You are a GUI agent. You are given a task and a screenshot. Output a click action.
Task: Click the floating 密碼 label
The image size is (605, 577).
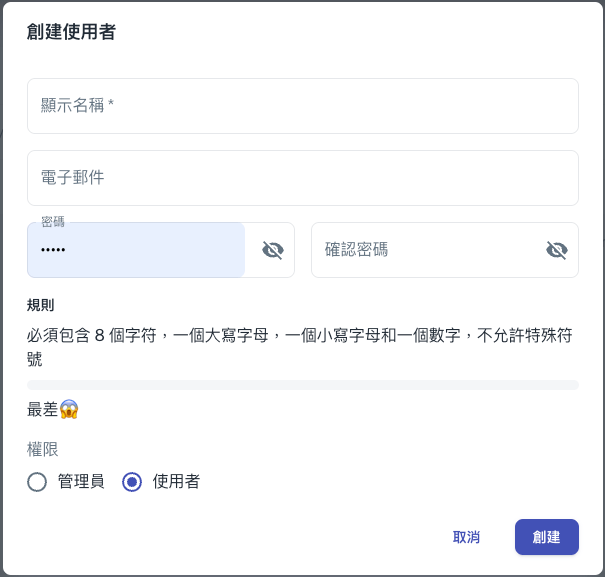[53, 222]
